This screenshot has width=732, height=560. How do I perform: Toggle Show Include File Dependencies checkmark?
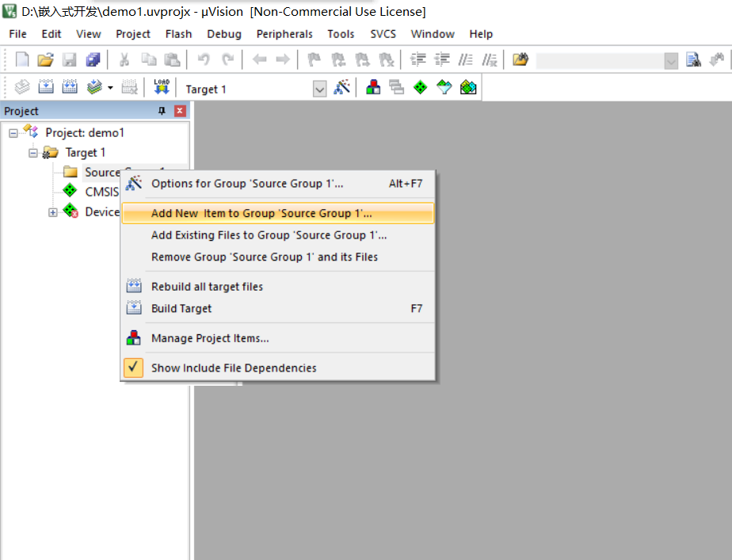coord(133,368)
